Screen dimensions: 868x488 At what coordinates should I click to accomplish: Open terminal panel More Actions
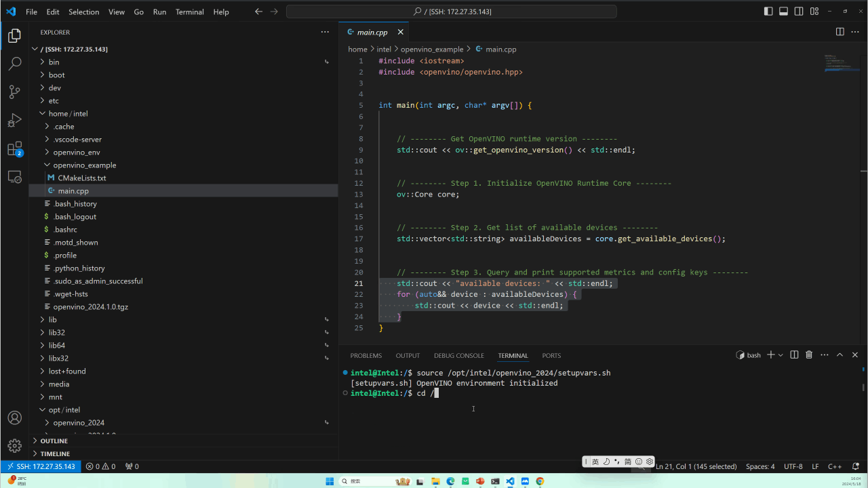[825, 355]
